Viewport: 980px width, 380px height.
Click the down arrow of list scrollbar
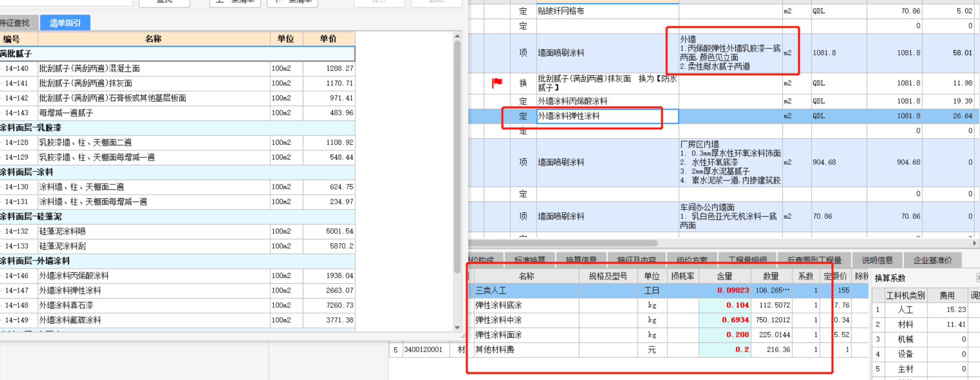[x=457, y=327]
